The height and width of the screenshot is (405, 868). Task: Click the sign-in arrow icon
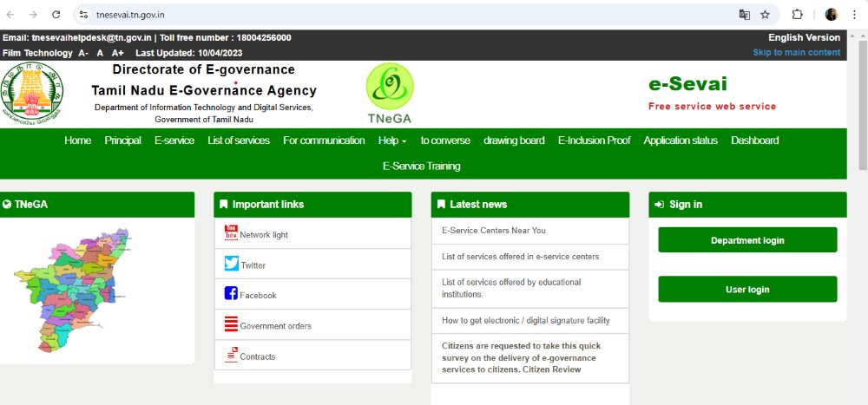point(660,205)
